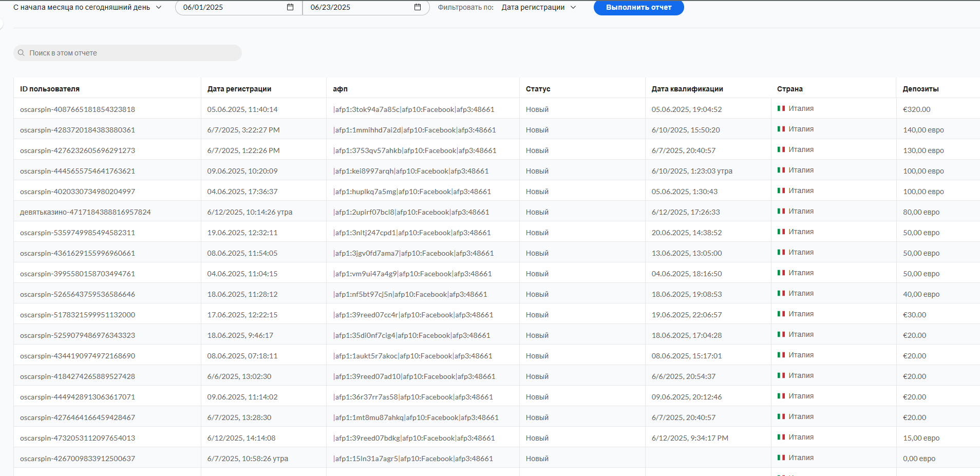
Task: Select user ID oscarspin-4449428913063617071
Action: click(78, 397)
